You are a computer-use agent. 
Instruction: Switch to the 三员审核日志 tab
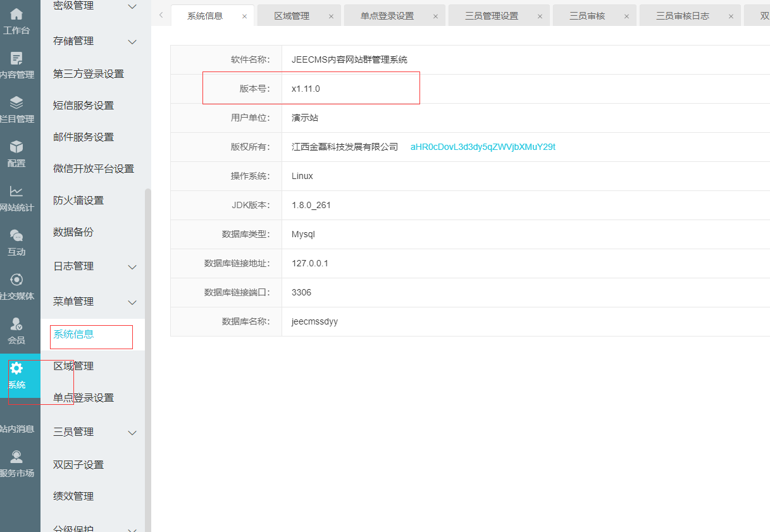point(682,16)
